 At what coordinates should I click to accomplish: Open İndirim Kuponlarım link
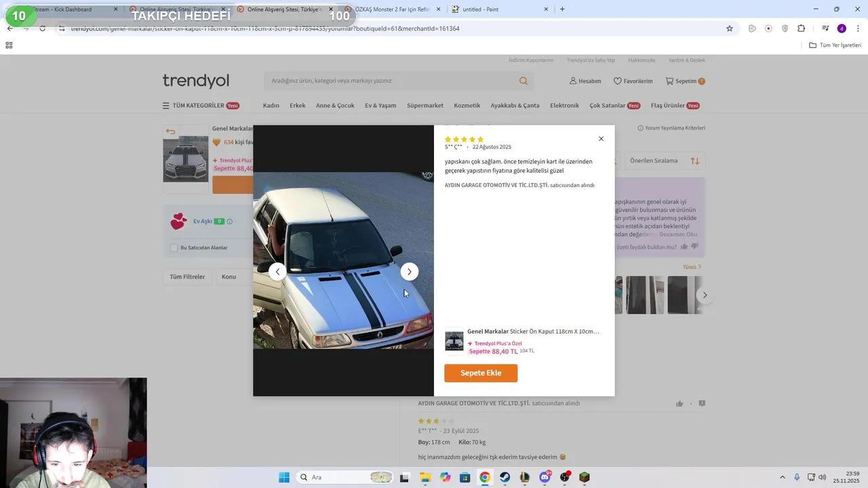click(x=531, y=60)
